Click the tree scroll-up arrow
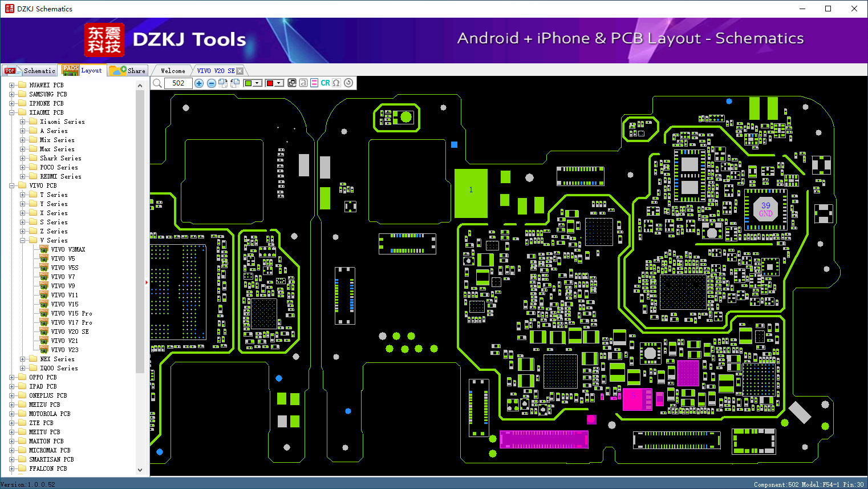 [140, 85]
